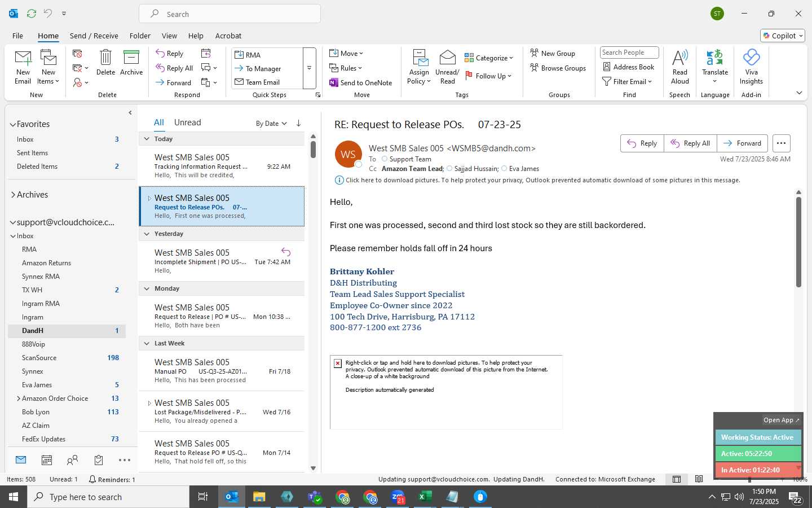812x508 pixels.
Task: Open Incomplete Shipment email from Tuesday
Action: click(222, 261)
